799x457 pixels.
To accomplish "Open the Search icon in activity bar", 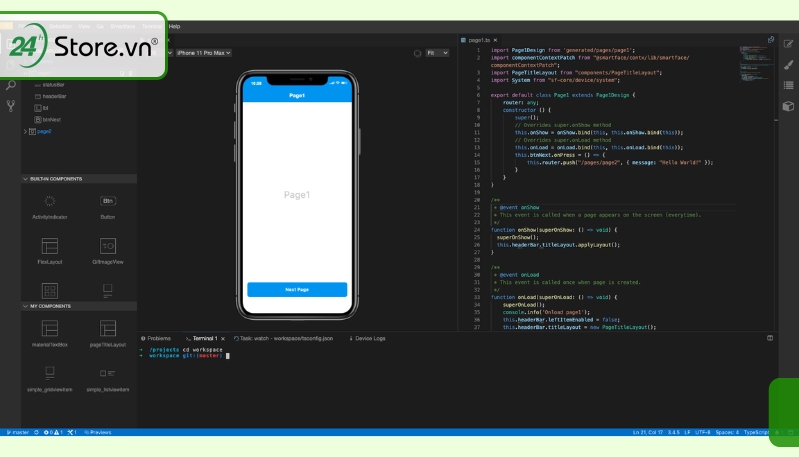I will pyautogui.click(x=10, y=85).
